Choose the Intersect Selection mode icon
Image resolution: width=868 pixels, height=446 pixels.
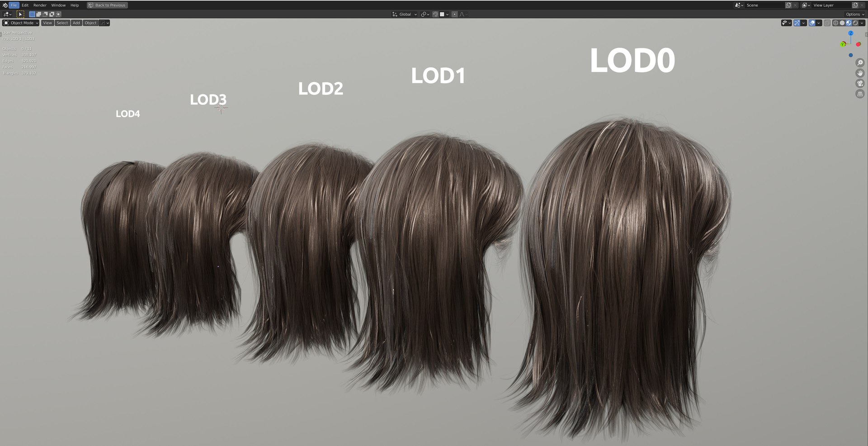pyautogui.click(x=58, y=14)
